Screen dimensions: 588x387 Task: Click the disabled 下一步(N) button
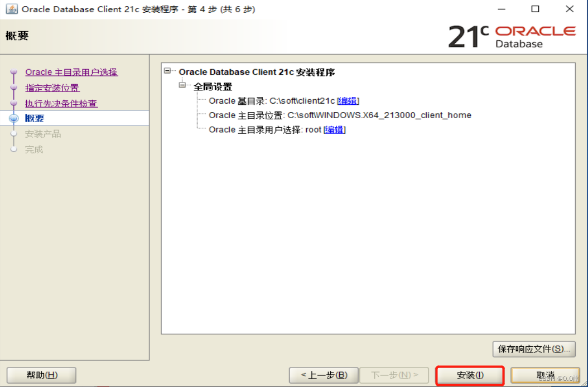(394, 375)
